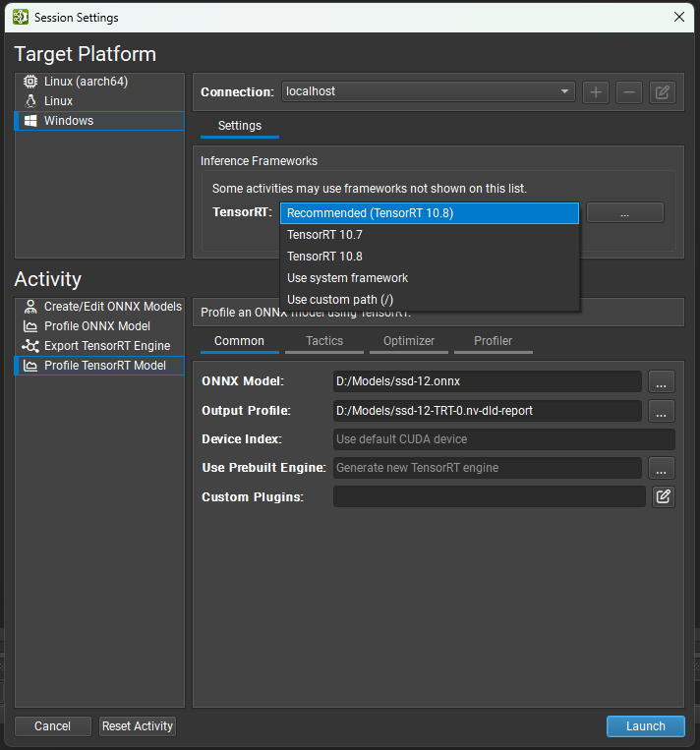700x750 pixels.
Task: Select the Linux (aarch64) platform
Action: pos(86,82)
